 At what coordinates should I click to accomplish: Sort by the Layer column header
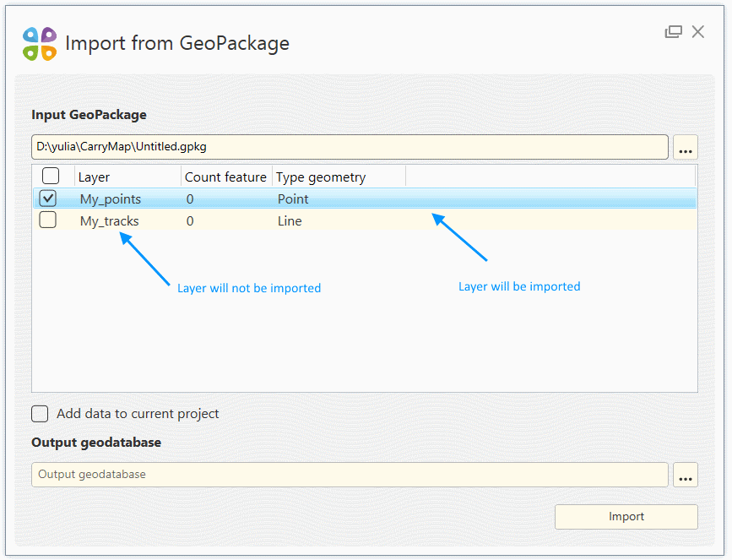tap(127, 177)
